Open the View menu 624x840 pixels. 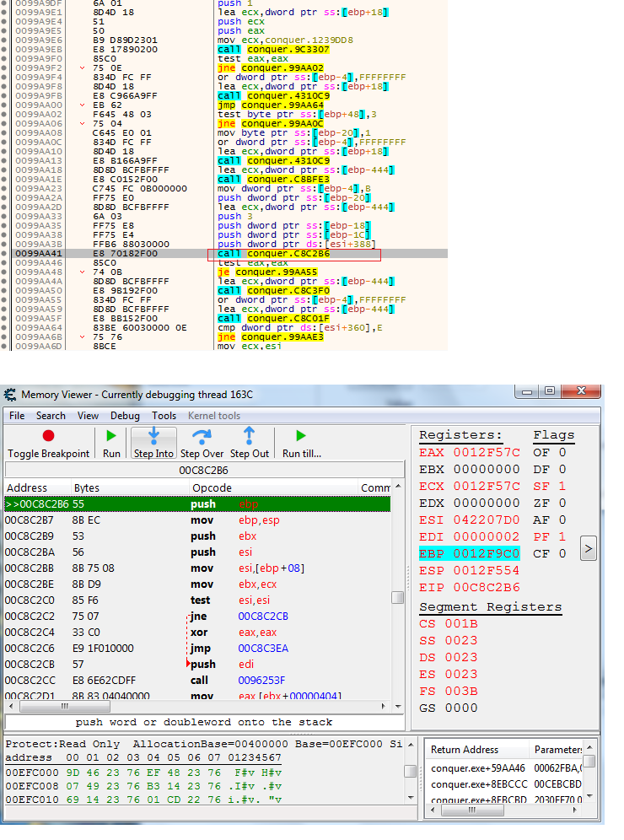pyautogui.click(x=88, y=416)
